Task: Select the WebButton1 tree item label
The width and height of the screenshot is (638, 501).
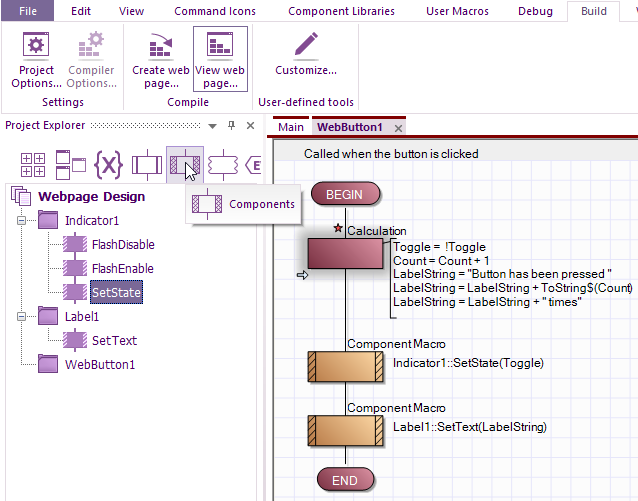Action: (100, 364)
